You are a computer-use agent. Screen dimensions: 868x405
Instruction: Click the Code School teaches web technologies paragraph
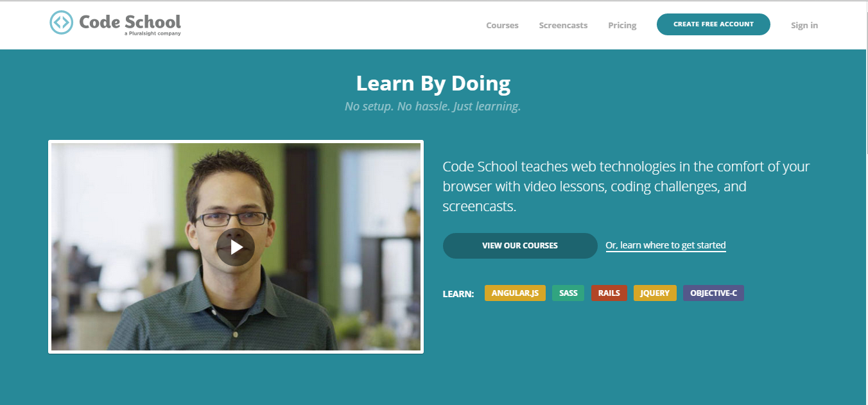tap(626, 187)
